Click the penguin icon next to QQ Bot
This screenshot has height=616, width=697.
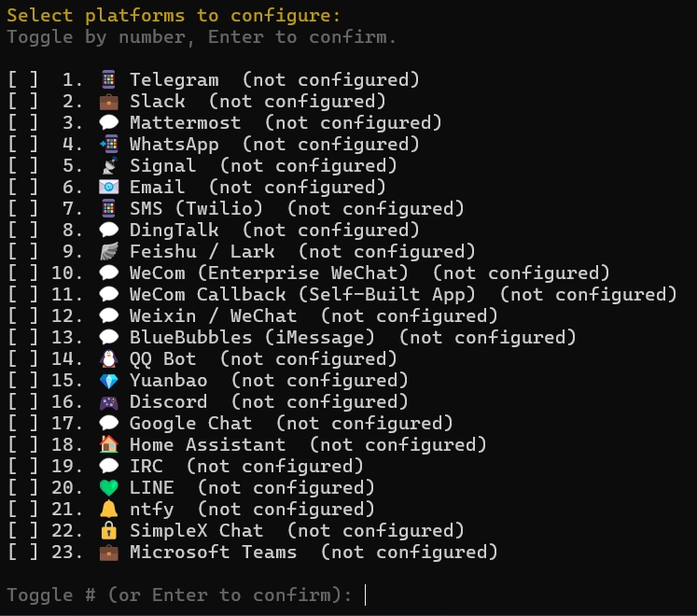(108, 359)
